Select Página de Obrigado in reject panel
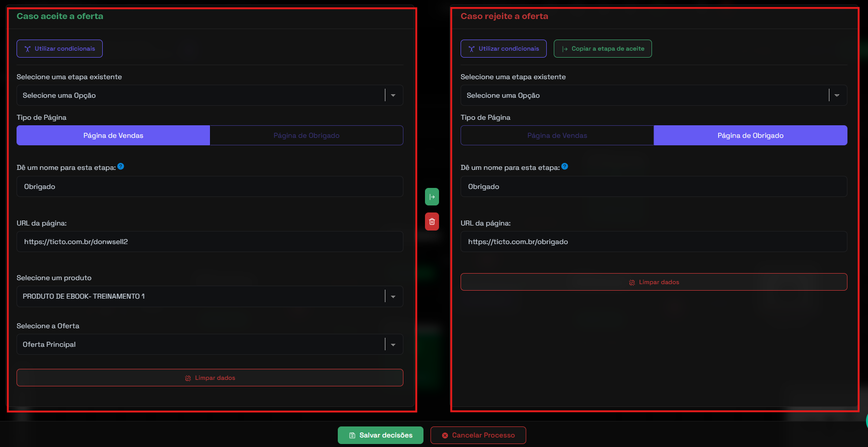 tap(750, 135)
